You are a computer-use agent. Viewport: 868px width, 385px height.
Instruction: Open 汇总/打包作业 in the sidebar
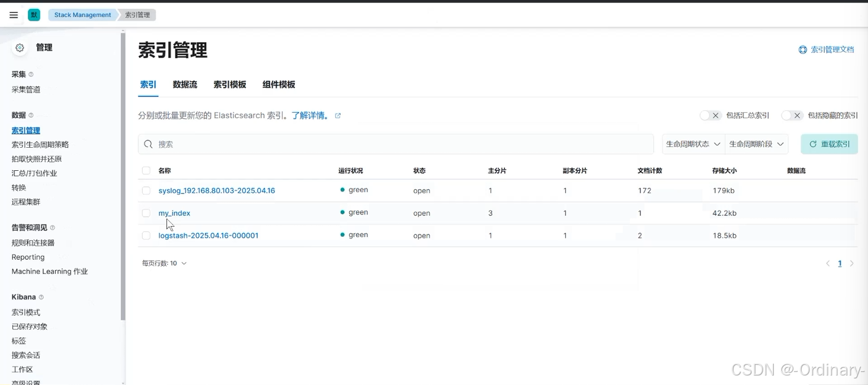pyautogui.click(x=34, y=173)
